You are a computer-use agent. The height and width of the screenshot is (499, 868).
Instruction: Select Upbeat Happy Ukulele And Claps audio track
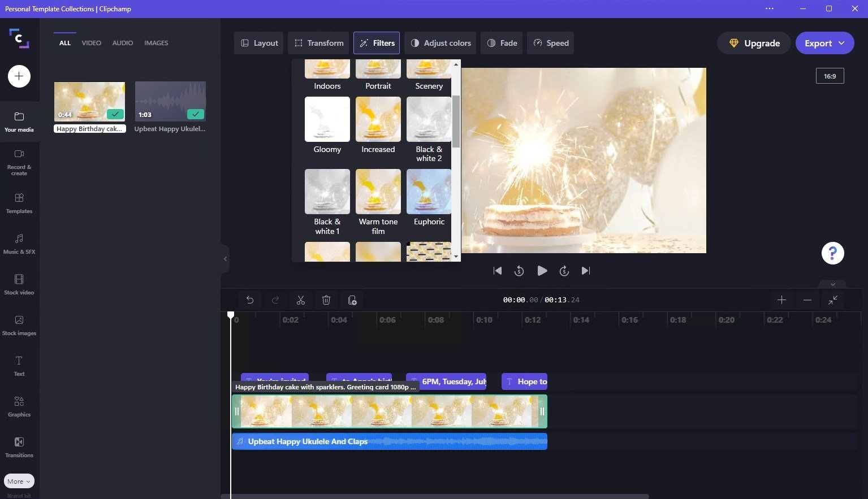(x=390, y=441)
